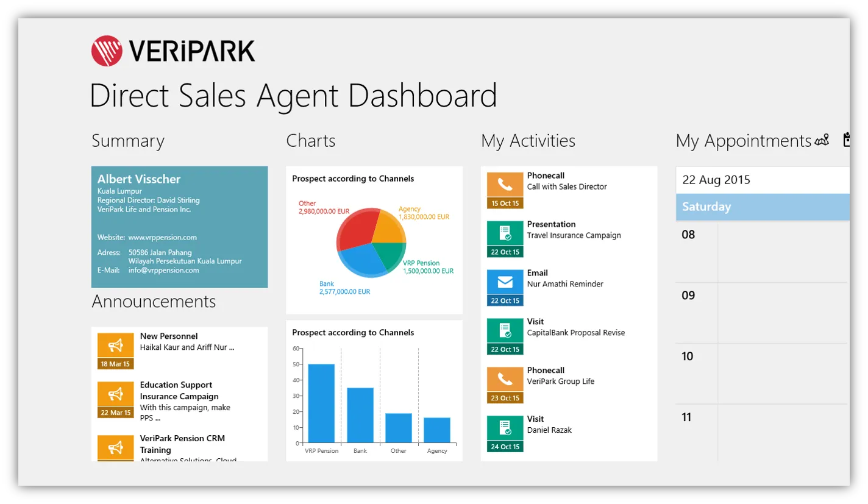Select the Bank bar in the bar chart
868x504 pixels.
(360, 415)
